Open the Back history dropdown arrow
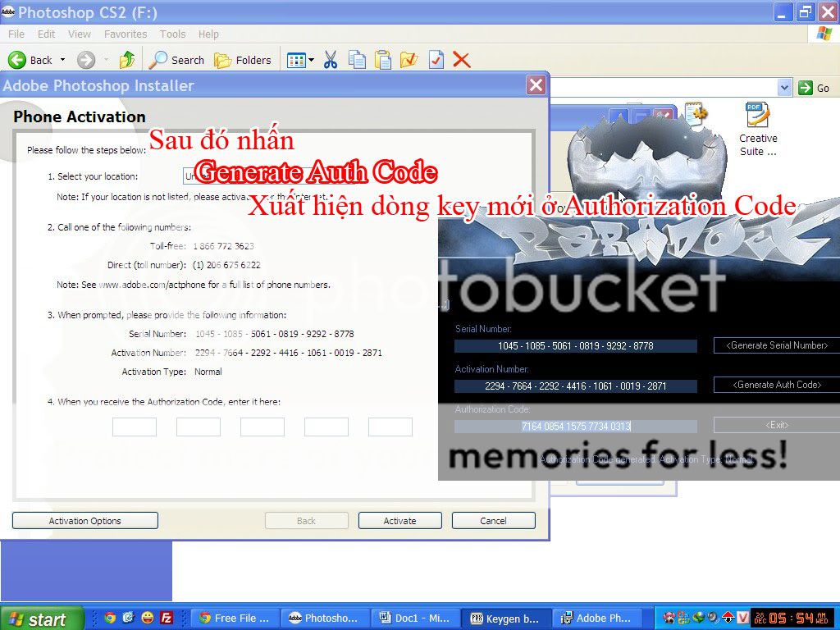Image resolution: width=840 pixels, height=630 pixels. pos(62,60)
